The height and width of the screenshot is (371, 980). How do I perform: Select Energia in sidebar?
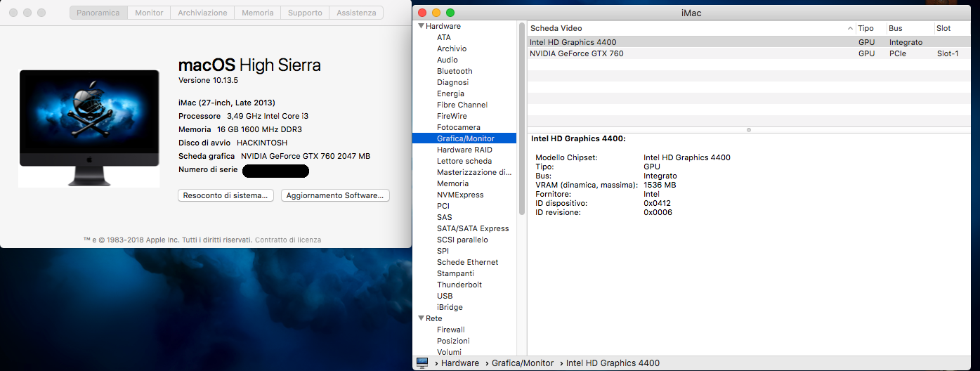(x=450, y=93)
